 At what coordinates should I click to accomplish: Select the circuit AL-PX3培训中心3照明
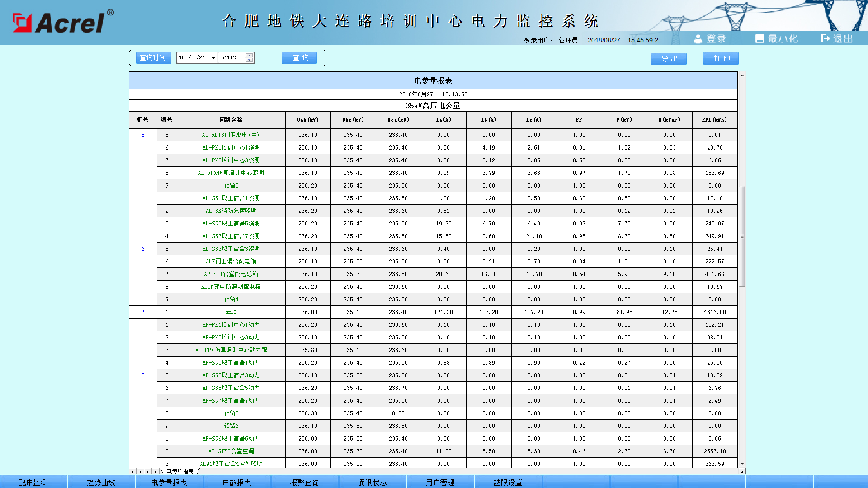(x=231, y=160)
